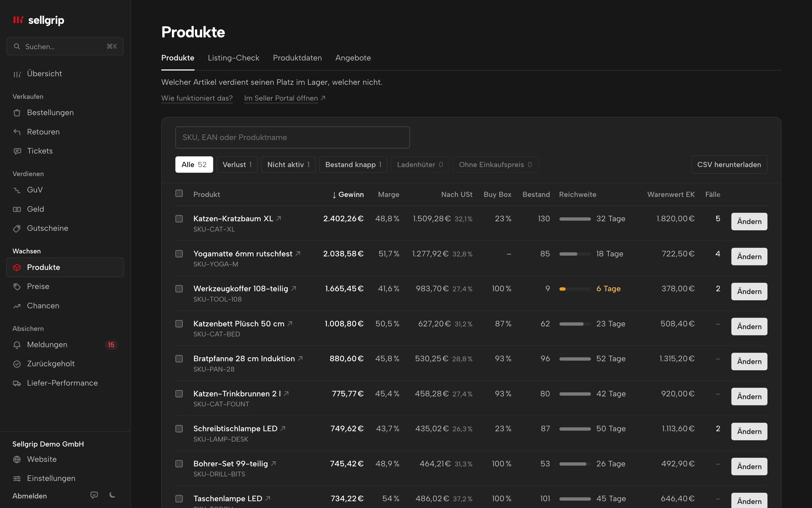Screen dimensions: 812x508
Task: Select the Katzenbett Plüsch 50 cm checkbox
Action: tap(179, 324)
